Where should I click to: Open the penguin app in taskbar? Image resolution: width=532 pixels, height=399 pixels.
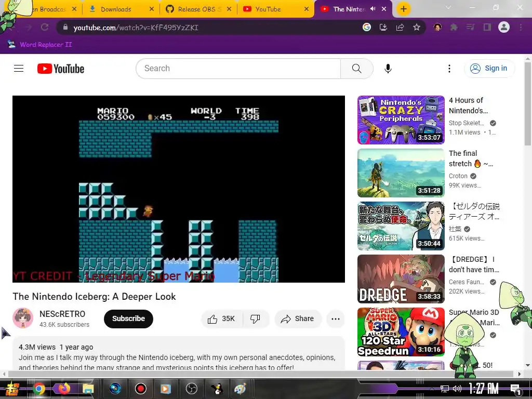point(217,389)
